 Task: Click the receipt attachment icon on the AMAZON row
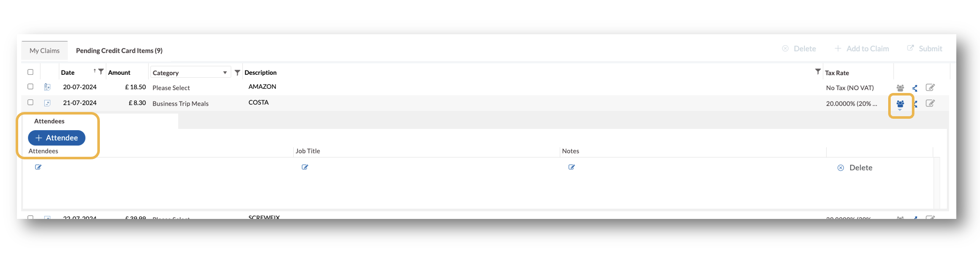48,86
